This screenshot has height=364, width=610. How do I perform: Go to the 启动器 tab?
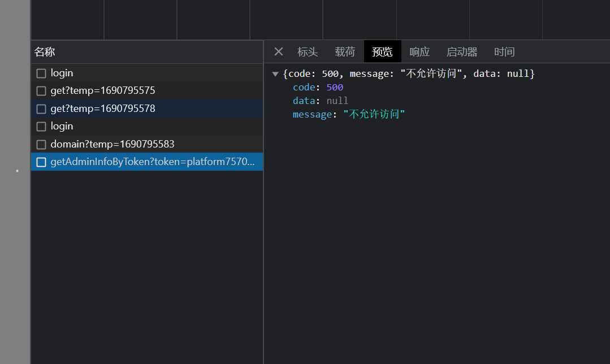(x=462, y=52)
